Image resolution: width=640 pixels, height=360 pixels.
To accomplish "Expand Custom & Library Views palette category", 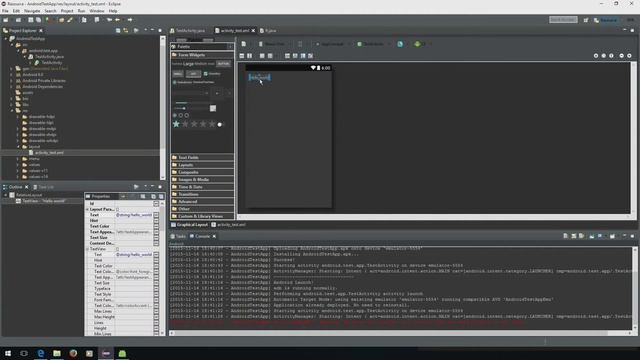I will pos(202,216).
